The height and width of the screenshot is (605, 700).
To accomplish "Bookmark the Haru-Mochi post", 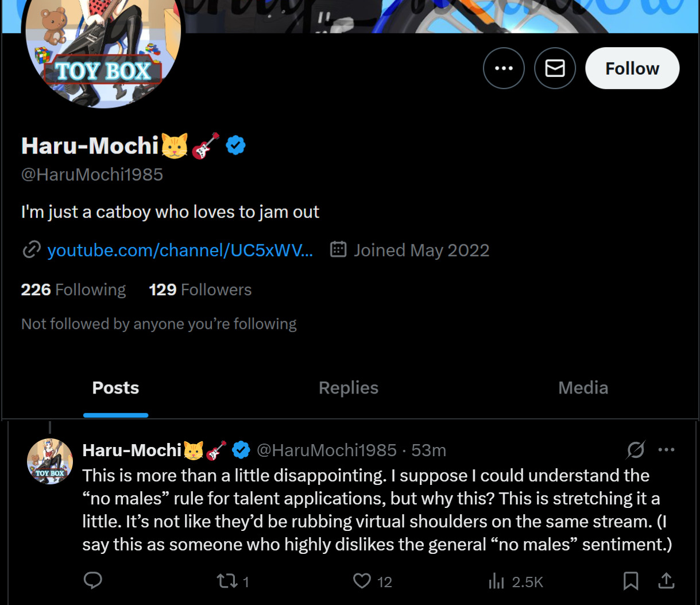I will coord(631,581).
